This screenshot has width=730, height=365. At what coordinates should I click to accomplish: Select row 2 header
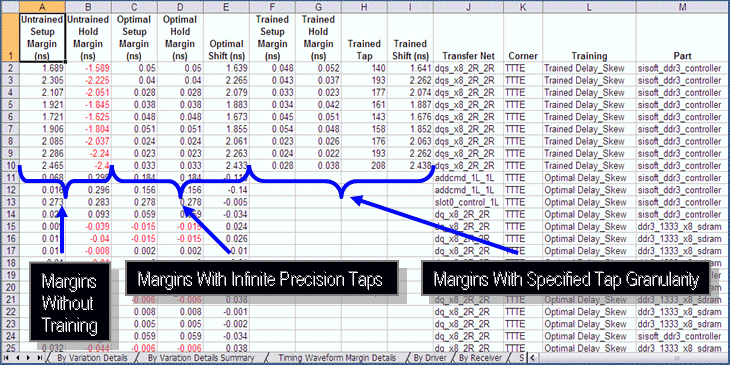pyautogui.click(x=9, y=68)
